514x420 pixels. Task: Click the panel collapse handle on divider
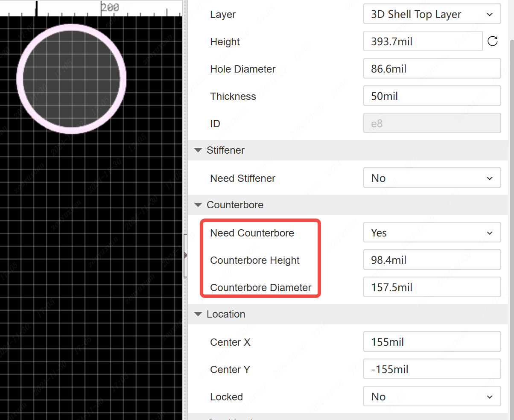tap(185, 255)
